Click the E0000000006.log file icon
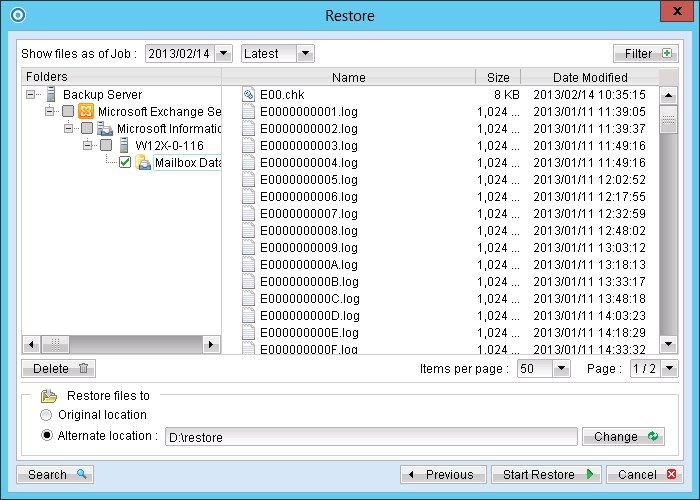The width and height of the screenshot is (700, 500). click(x=248, y=196)
